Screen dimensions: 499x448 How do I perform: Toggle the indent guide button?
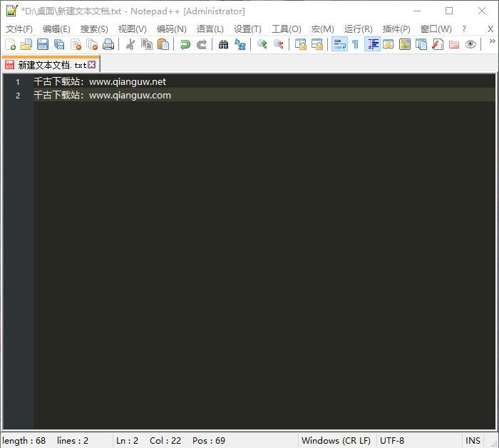tap(372, 44)
